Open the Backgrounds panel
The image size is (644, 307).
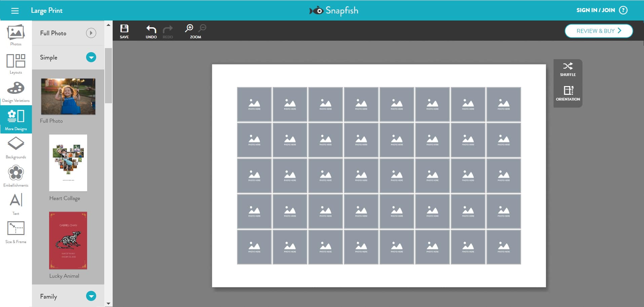15,147
